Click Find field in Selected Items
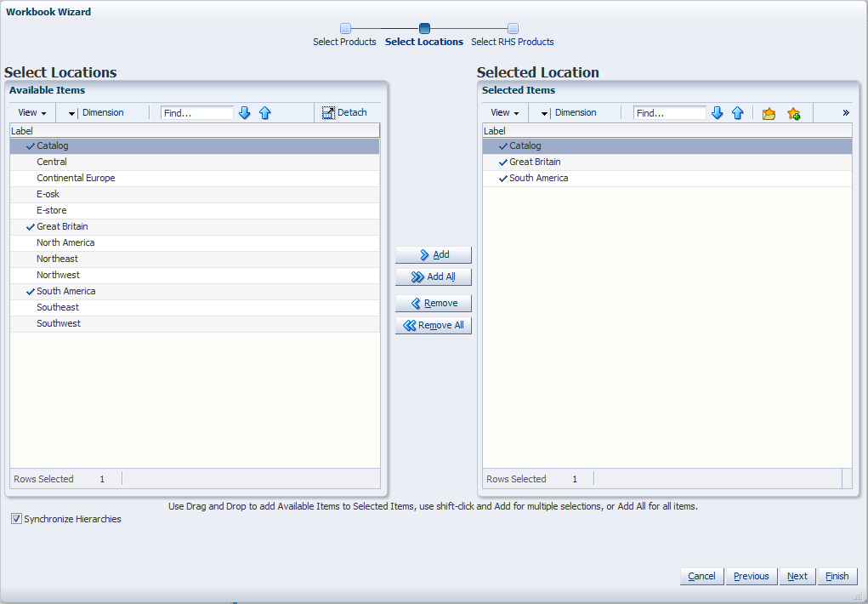 click(670, 113)
